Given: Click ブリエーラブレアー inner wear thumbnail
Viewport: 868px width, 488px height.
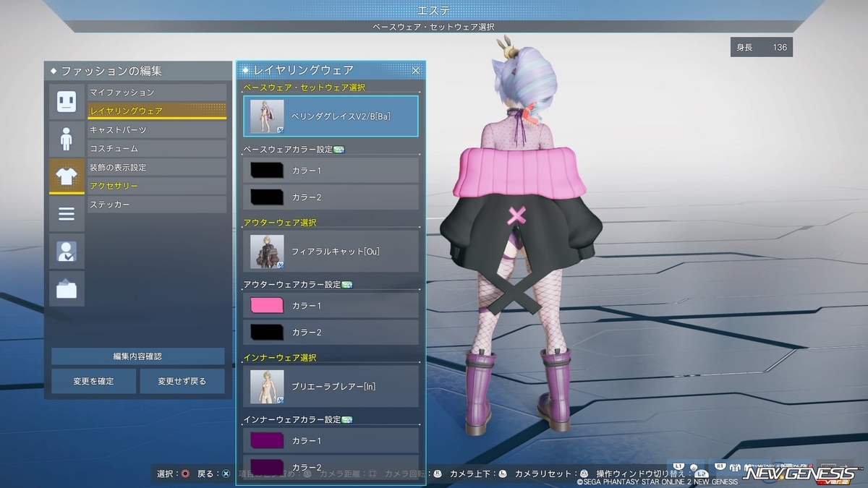Looking at the screenshot, I should click(x=267, y=387).
